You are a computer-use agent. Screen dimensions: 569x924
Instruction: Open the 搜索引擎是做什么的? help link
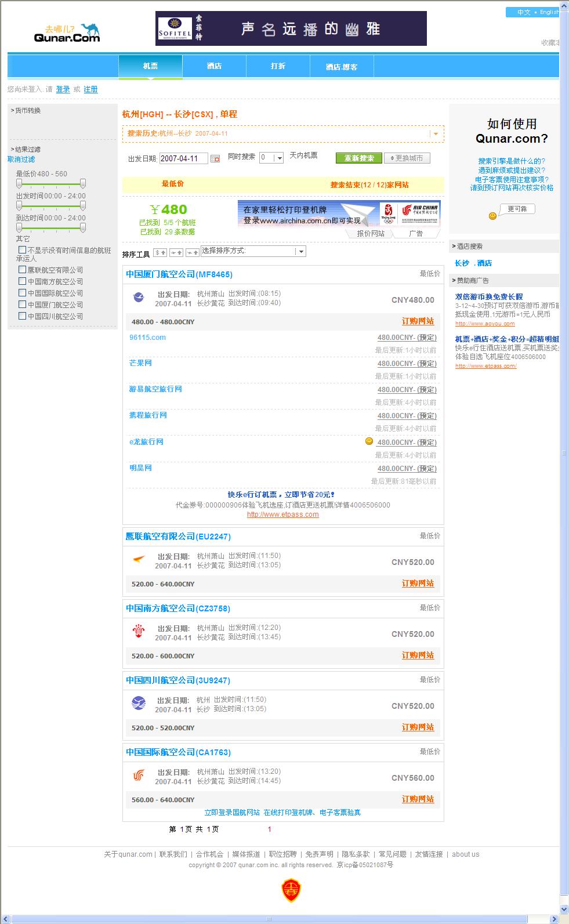coord(512,161)
